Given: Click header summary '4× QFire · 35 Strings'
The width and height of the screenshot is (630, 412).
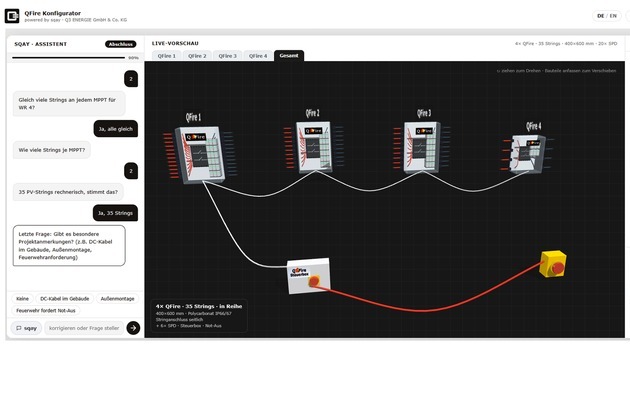Looking at the screenshot, I should [566, 43].
